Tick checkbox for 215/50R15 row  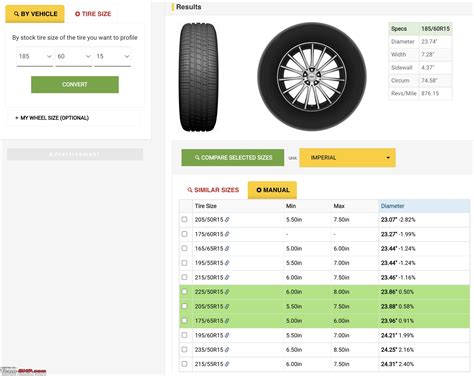(x=184, y=277)
